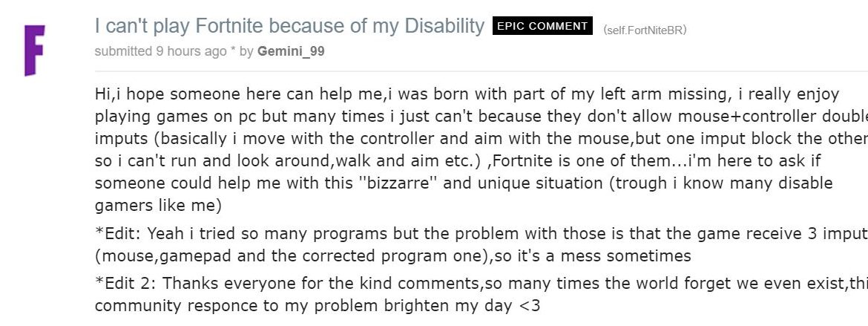Click the purple Fortnite F thumbnail
The image size is (868, 326).
tap(34, 50)
